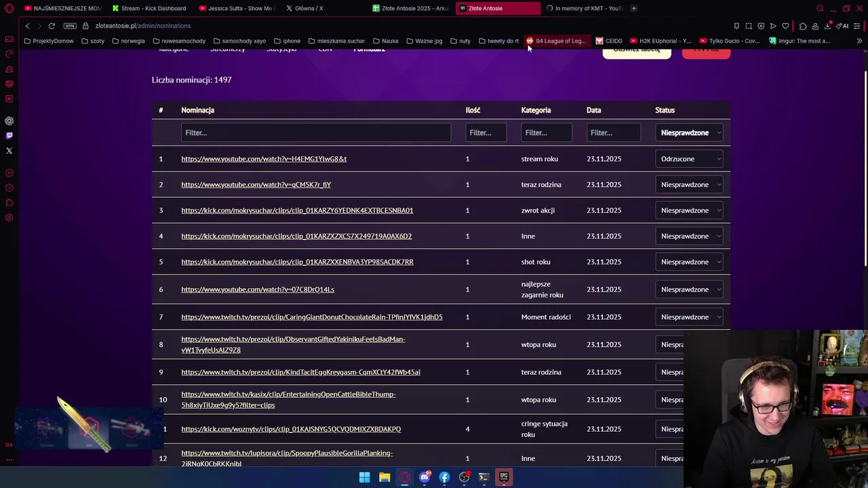This screenshot has width=868, height=488.
Task: Open ad blocker shield icon in toolbar
Action: pyautogui.click(x=761, y=26)
